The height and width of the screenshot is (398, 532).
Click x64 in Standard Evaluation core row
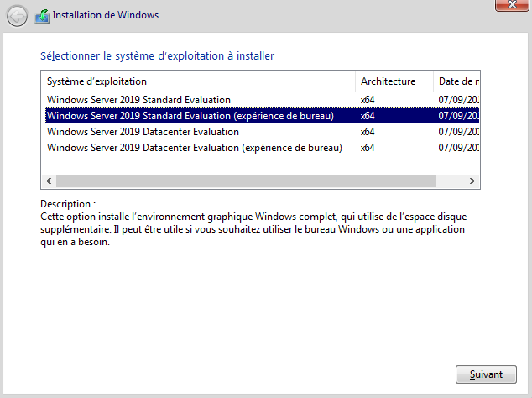[368, 100]
